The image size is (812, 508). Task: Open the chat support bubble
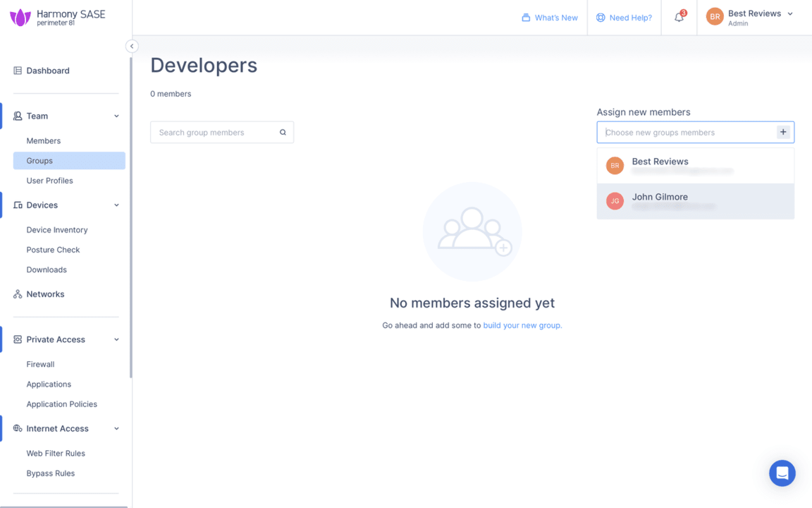click(782, 473)
